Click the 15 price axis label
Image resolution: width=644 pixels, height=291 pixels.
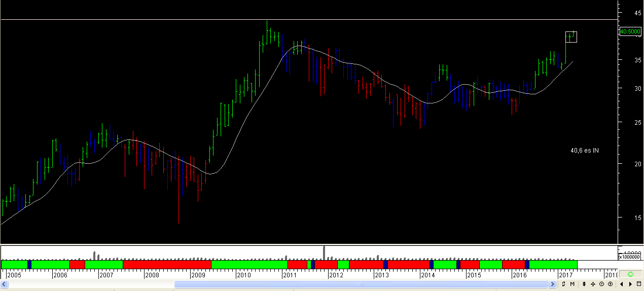638,218
